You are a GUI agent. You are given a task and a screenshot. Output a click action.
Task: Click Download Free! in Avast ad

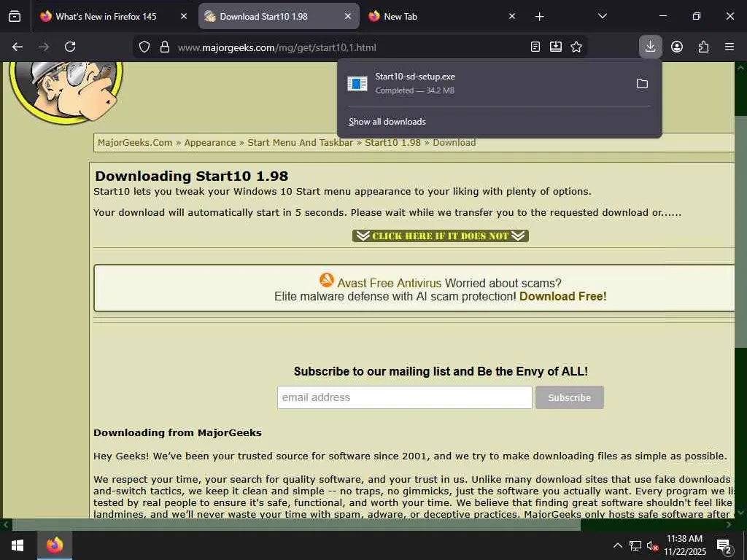(x=562, y=297)
